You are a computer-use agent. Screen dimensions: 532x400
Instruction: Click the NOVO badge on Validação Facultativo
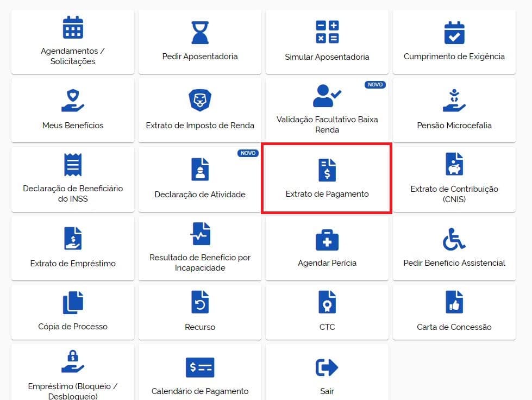[x=375, y=84]
